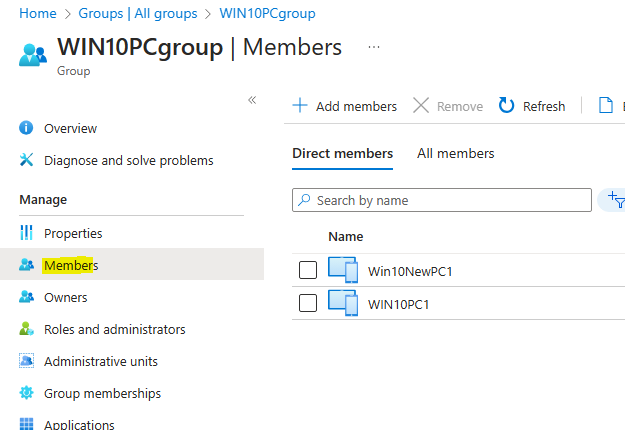Open Properties in the Manage section

point(73,233)
